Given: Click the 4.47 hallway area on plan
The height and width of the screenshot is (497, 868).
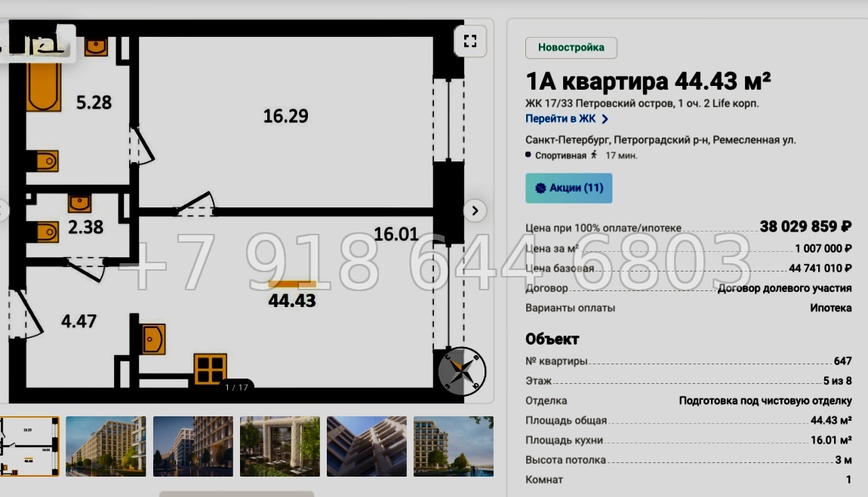Looking at the screenshot, I should [x=78, y=321].
